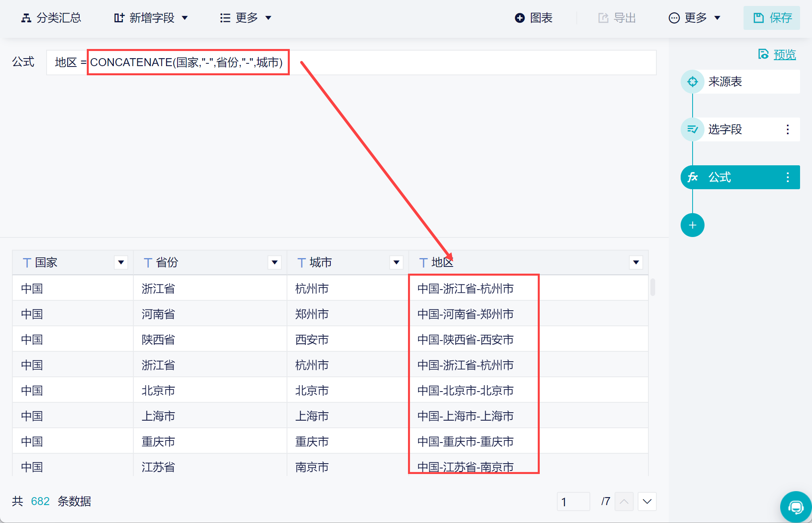Add a new step with plus button
This screenshot has height=523, width=812.
pos(693,225)
